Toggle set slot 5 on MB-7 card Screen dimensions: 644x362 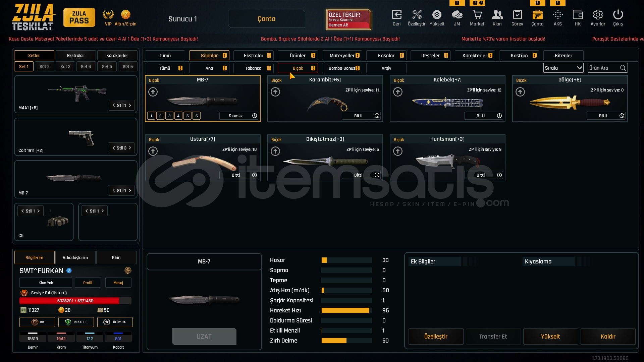[x=187, y=116]
